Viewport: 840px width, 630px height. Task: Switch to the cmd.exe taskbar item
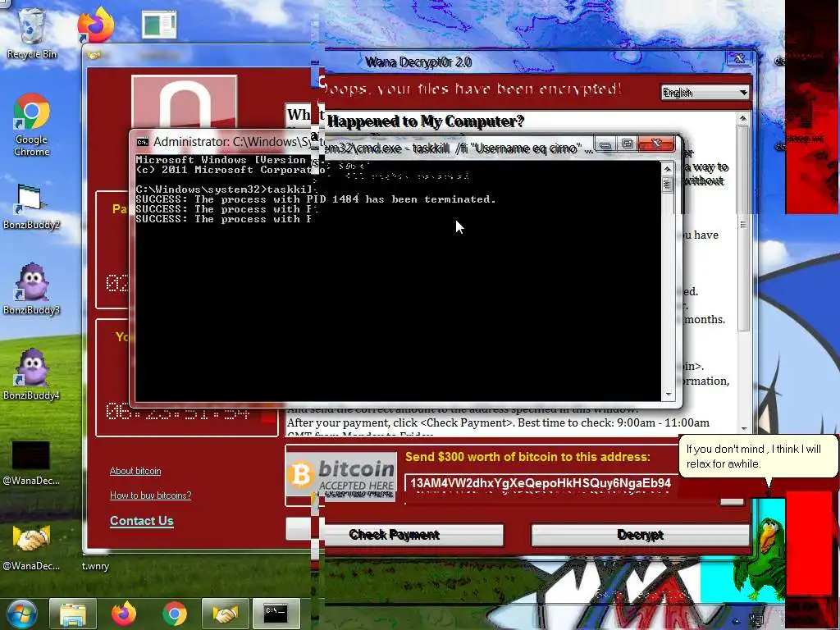(276, 614)
